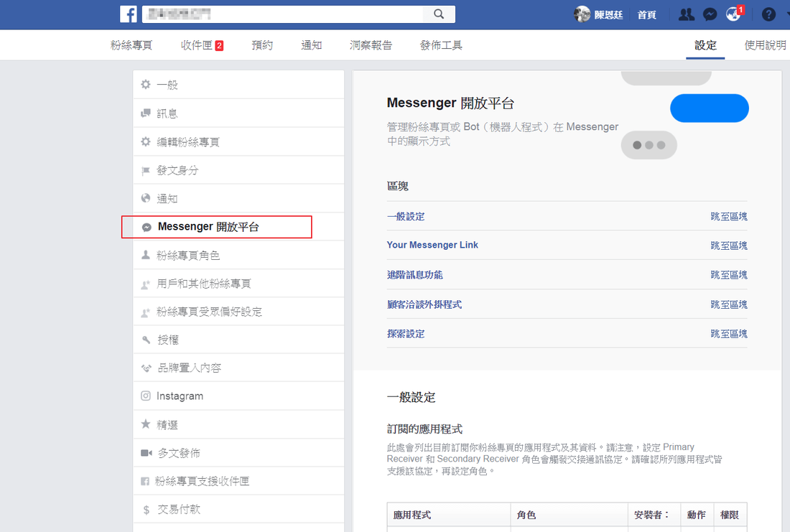Screen dimensions: 790x532
Task: Click 跳至區塊 in the 進階訊息功能 row
Action: pyautogui.click(x=728, y=275)
